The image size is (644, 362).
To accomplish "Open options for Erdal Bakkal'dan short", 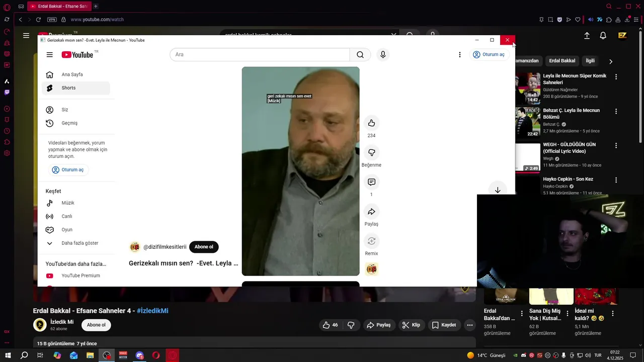I will [x=522, y=313].
